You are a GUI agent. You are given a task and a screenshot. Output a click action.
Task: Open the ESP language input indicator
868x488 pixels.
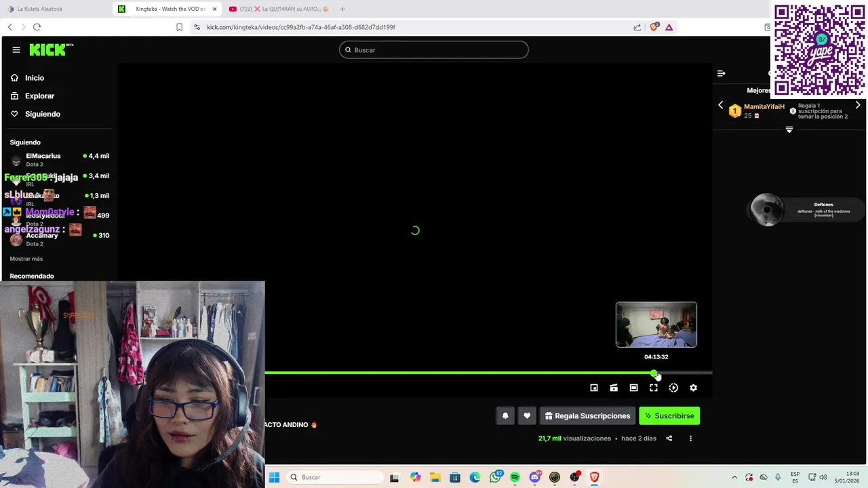(795, 477)
